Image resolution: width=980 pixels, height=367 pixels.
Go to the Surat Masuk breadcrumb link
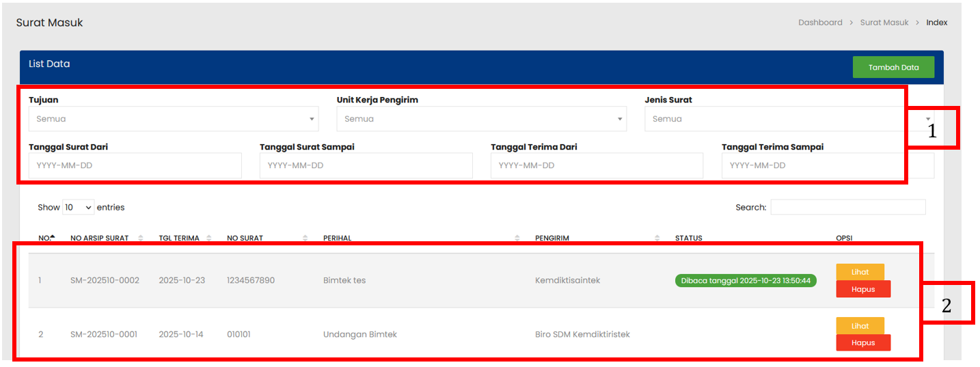[884, 23]
